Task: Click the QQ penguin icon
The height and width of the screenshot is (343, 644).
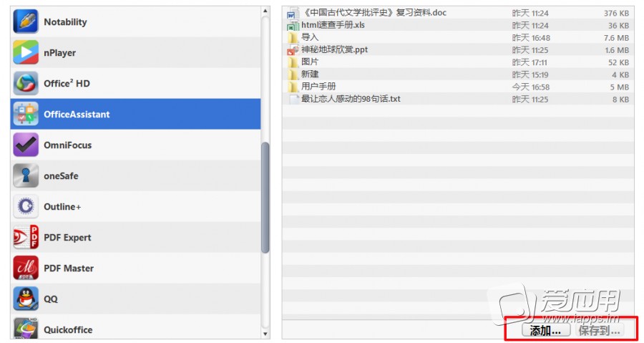Action: point(26,299)
